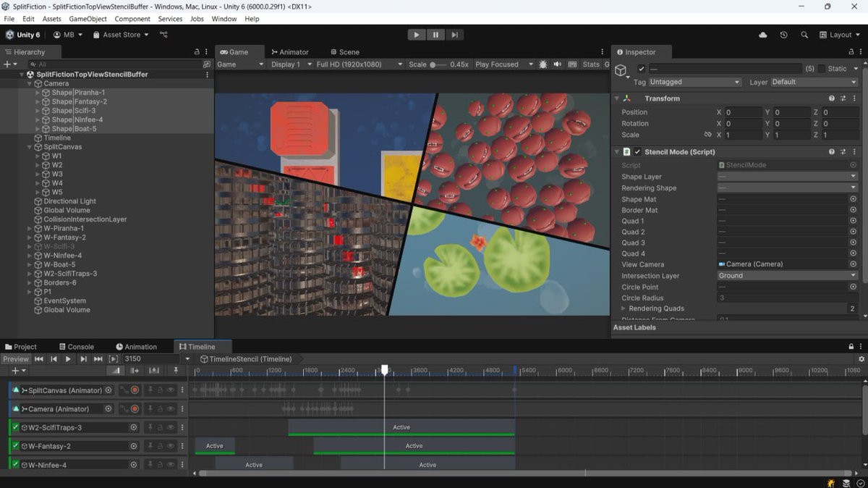
Task: Toggle the Static checkbox in Inspector
Action: 822,69
